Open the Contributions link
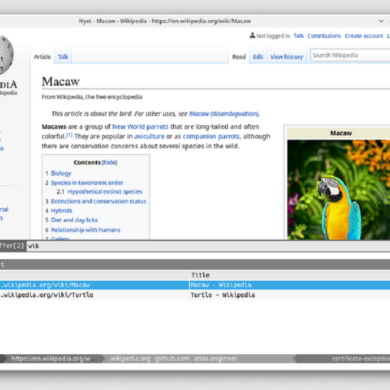The image size is (390, 390). (x=324, y=36)
